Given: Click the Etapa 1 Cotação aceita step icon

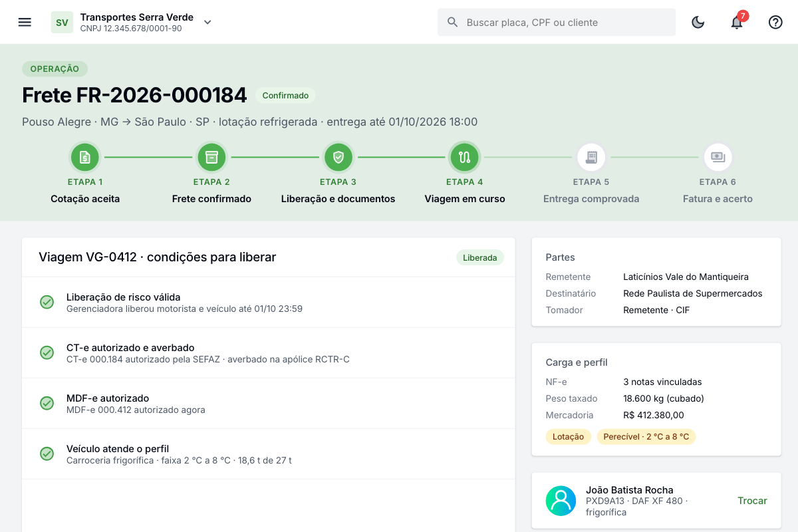Looking at the screenshot, I should click(x=85, y=158).
